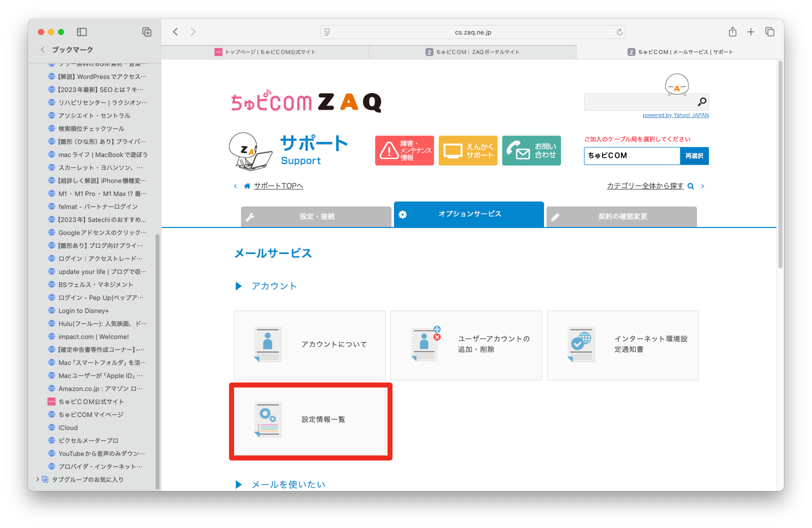This screenshot has height=528, width=812.
Task: Open 設定情報一覧 card
Action: point(310,420)
